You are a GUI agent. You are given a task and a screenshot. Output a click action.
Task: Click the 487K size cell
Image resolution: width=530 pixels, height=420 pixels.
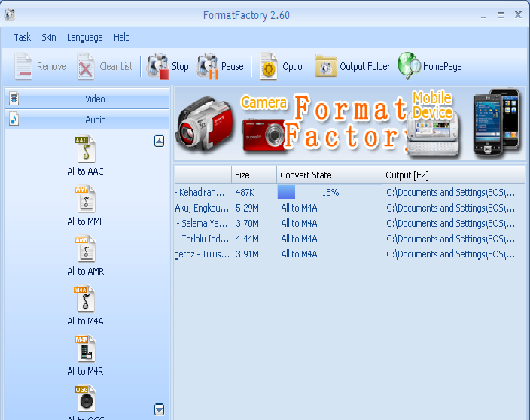(245, 192)
